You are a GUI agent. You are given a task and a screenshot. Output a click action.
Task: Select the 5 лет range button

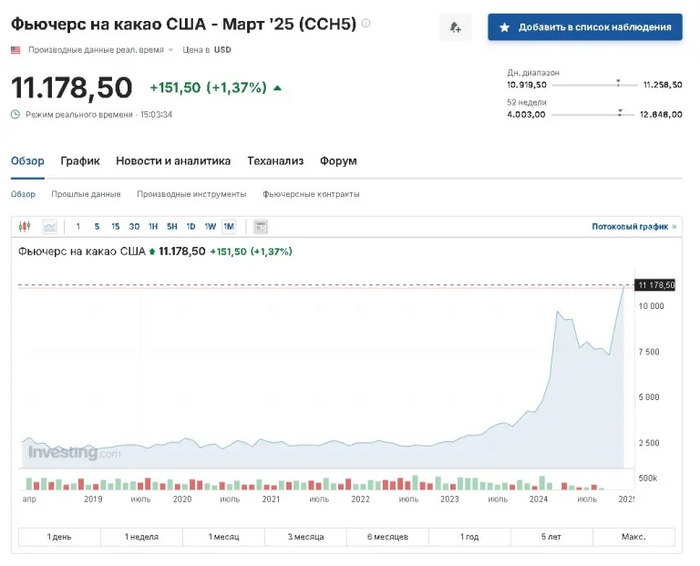[x=552, y=537]
